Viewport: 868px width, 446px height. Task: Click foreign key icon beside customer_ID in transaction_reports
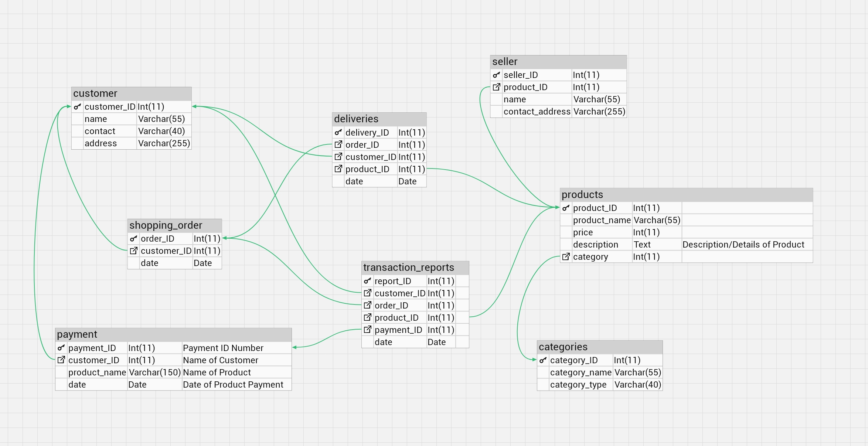point(367,293)
